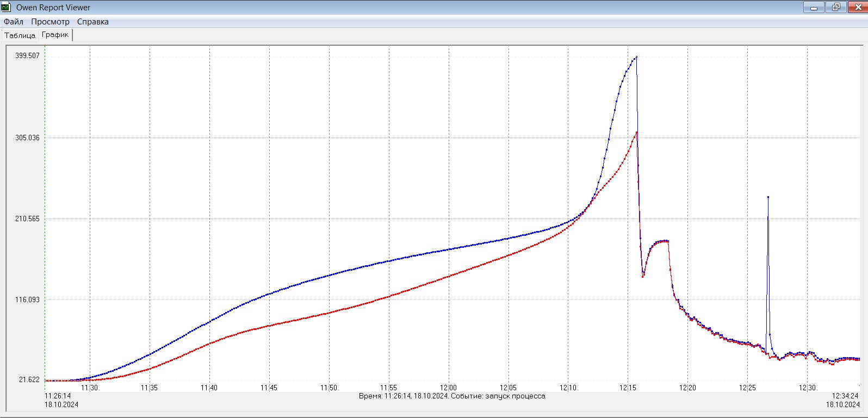
Task: Click the 11:26:14 start time label
Action: point(58,396)
